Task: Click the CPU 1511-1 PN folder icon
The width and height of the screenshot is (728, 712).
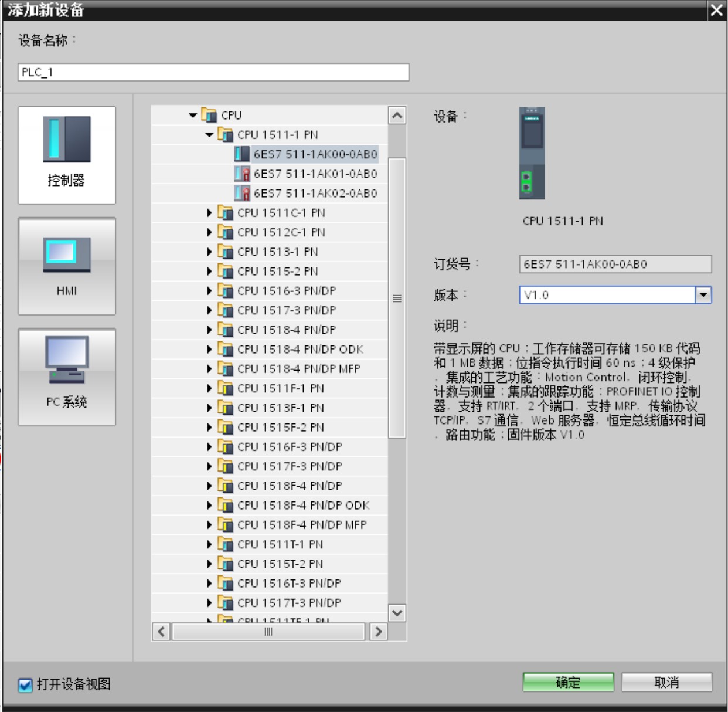Action: tap(226, 134)
